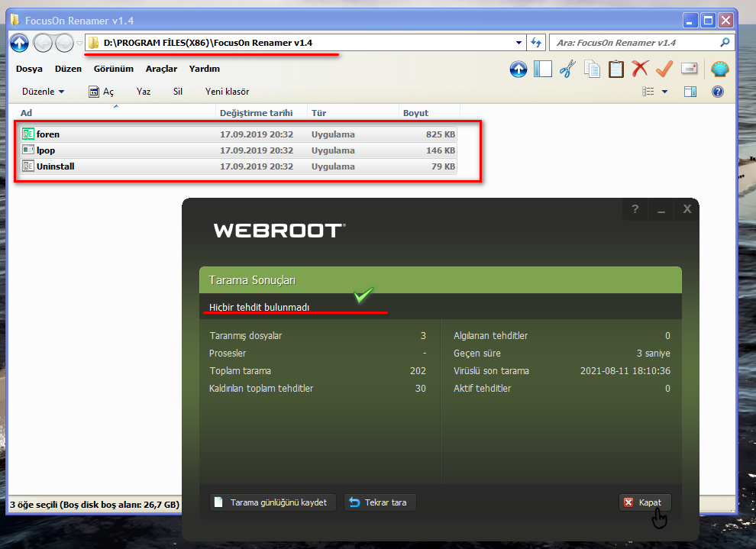Click the Kapat button
The height and width of the screenshot is (549, 756).
pyautogui.click(x=645, y=502)
